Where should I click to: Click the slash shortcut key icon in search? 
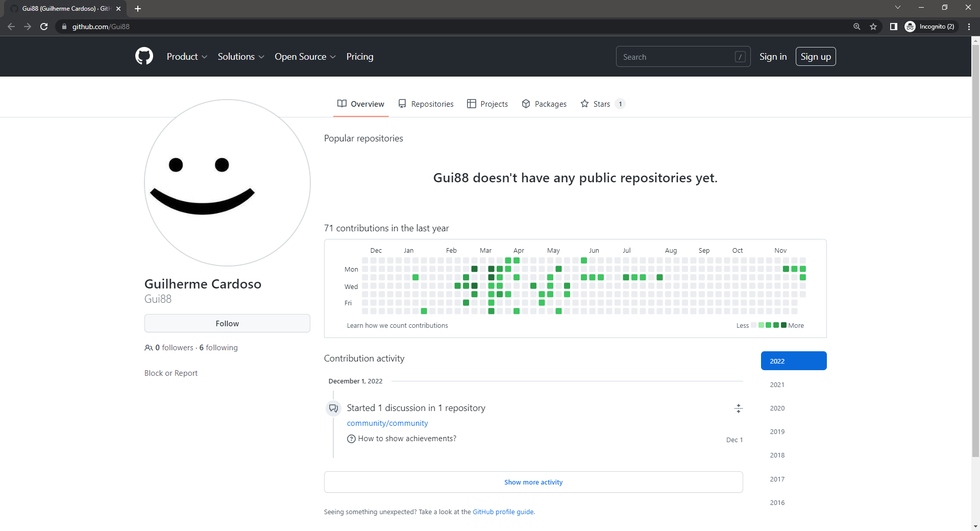click(740, 57)
